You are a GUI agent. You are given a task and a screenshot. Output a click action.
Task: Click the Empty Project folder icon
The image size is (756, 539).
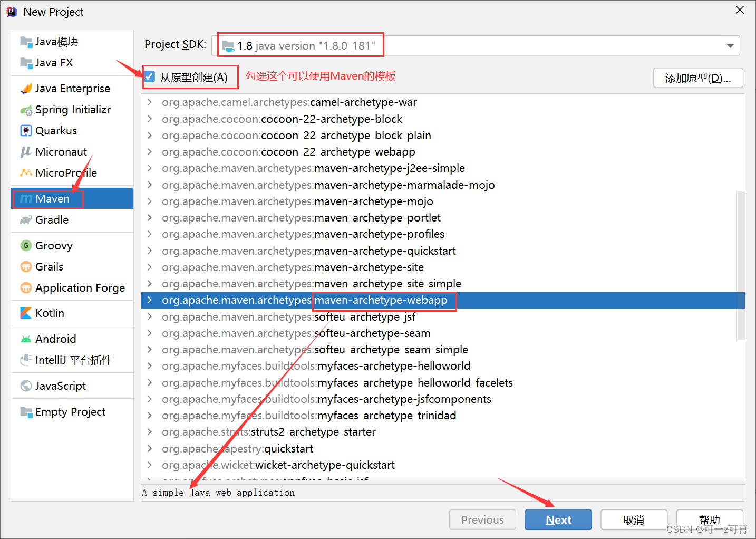(26, 412)
